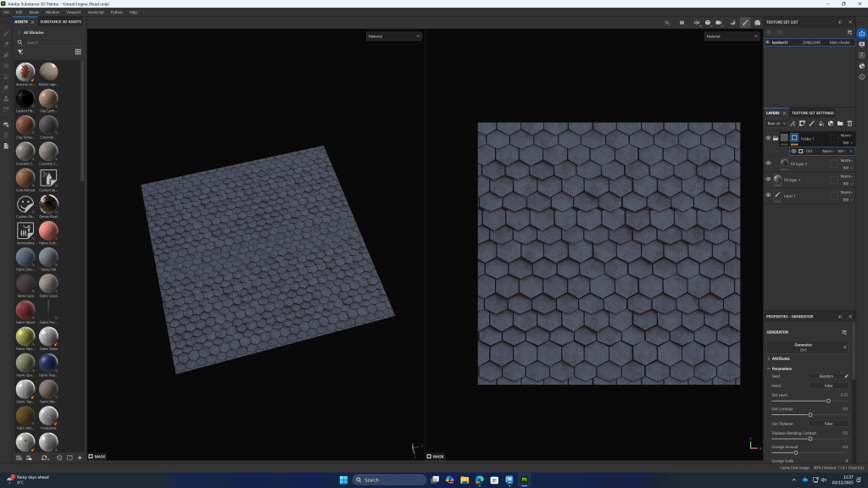
Task: Switch to Texture Set Settings tab
Action: [812, 113]
